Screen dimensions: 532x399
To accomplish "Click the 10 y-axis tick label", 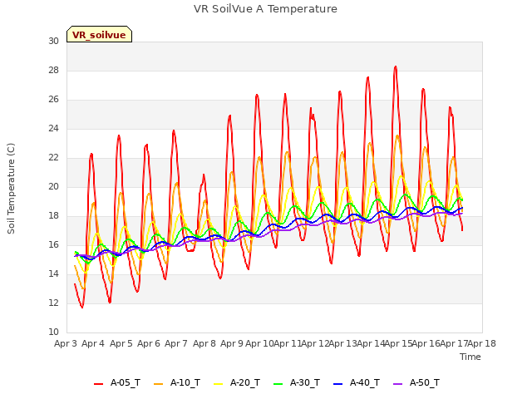I will 53,332.
